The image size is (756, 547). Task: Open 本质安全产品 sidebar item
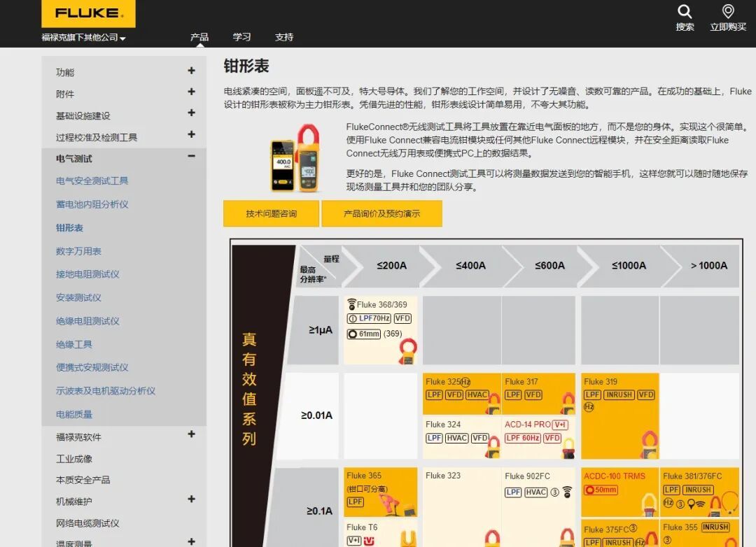pyautogui.click(x=83, y=480)
